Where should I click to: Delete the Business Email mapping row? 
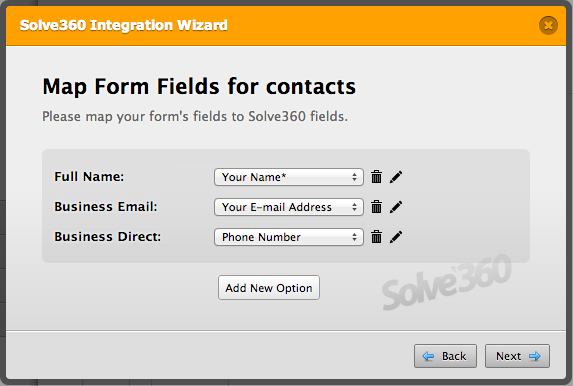[376, 207]
